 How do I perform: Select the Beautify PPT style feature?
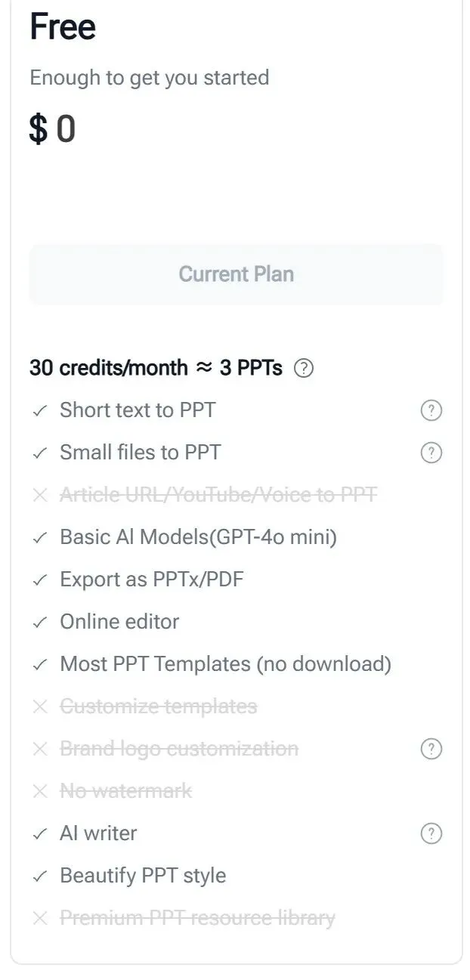[x=143, y=876]
